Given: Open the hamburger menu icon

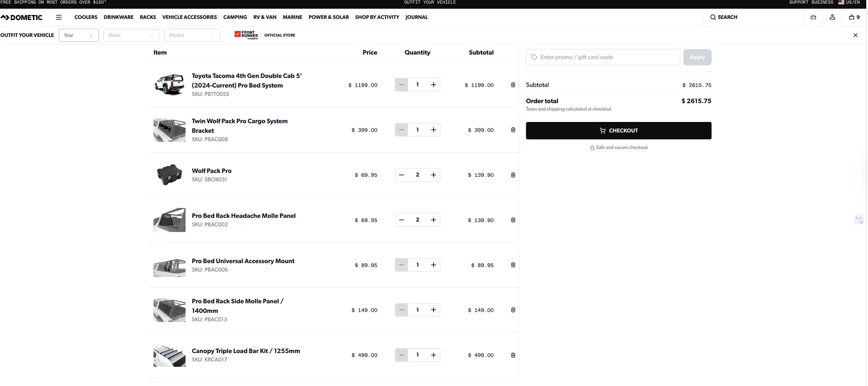Looking at the screenshot, I should [58, 17].
